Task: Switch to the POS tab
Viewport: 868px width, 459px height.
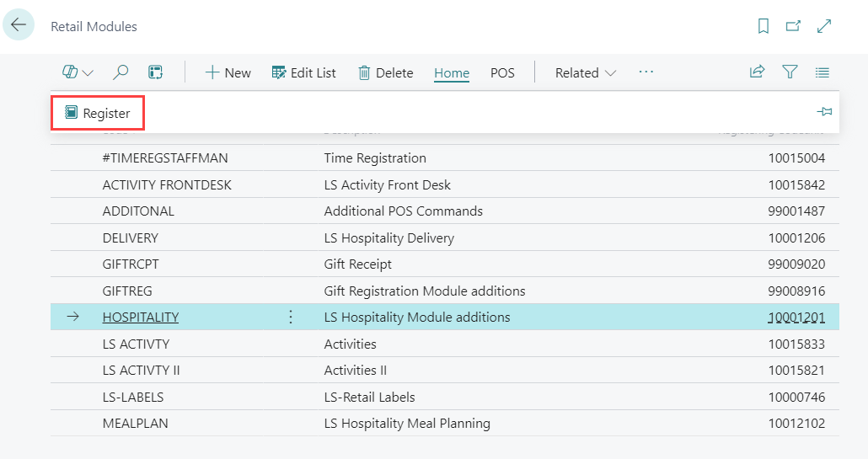Action: click(502, 72)
